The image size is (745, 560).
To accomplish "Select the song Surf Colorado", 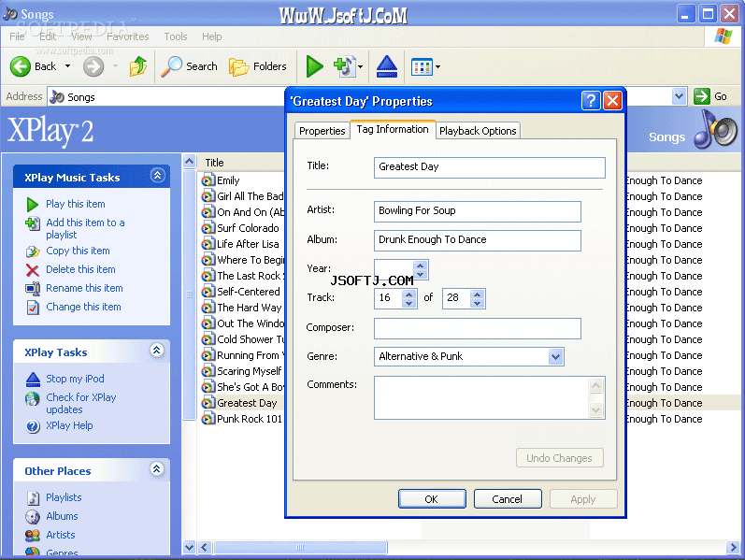I will coord(248,229).
